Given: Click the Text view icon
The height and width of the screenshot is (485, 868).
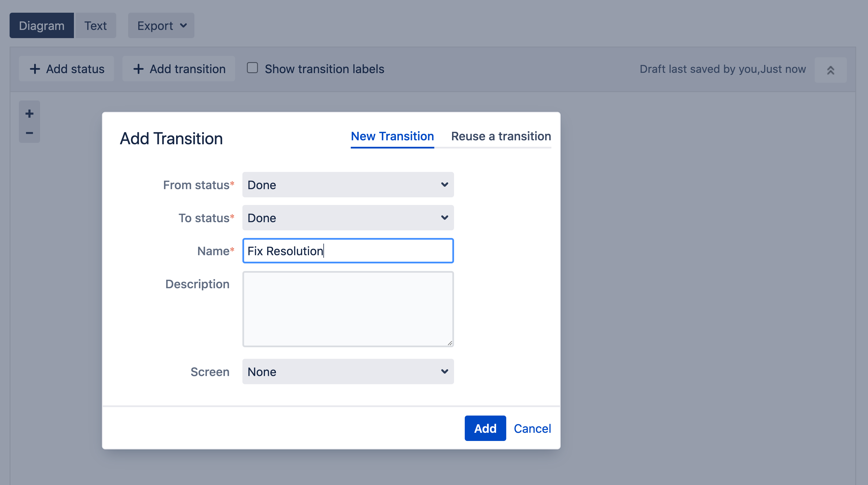Looking at the screenshot, I should [96, 25].
